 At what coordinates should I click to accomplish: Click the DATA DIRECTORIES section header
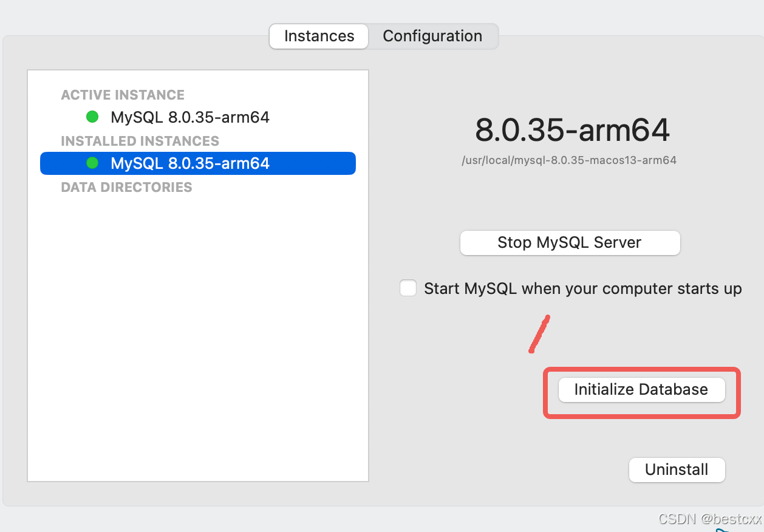pos(126,187)
